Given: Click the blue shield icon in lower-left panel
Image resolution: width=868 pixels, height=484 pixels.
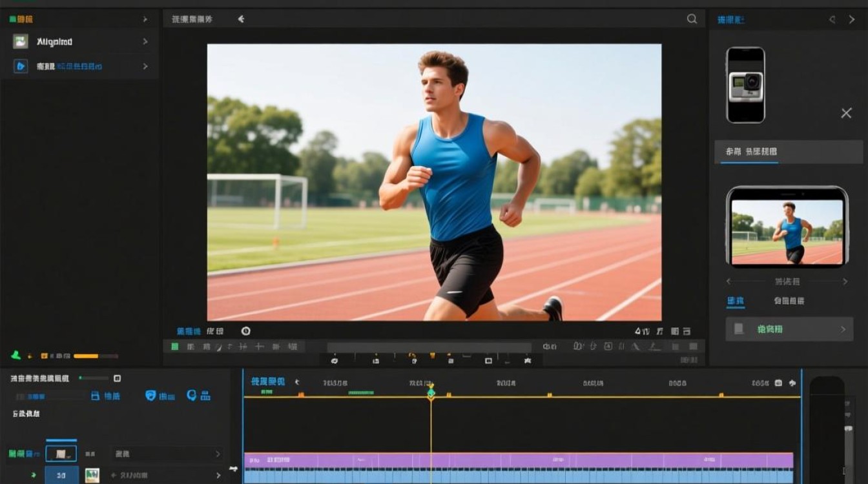Looking at the screenshot, I should point(150,396).
